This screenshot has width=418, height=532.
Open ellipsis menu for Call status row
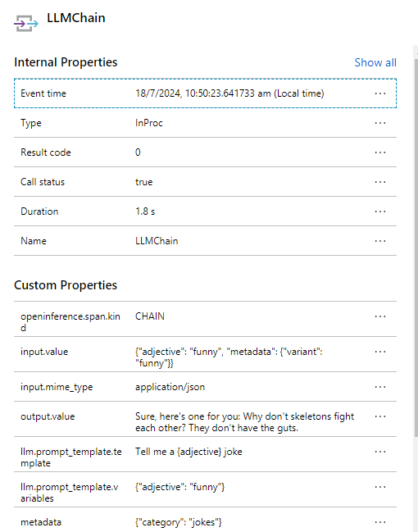pyautogui.click(x=380, y=182)
